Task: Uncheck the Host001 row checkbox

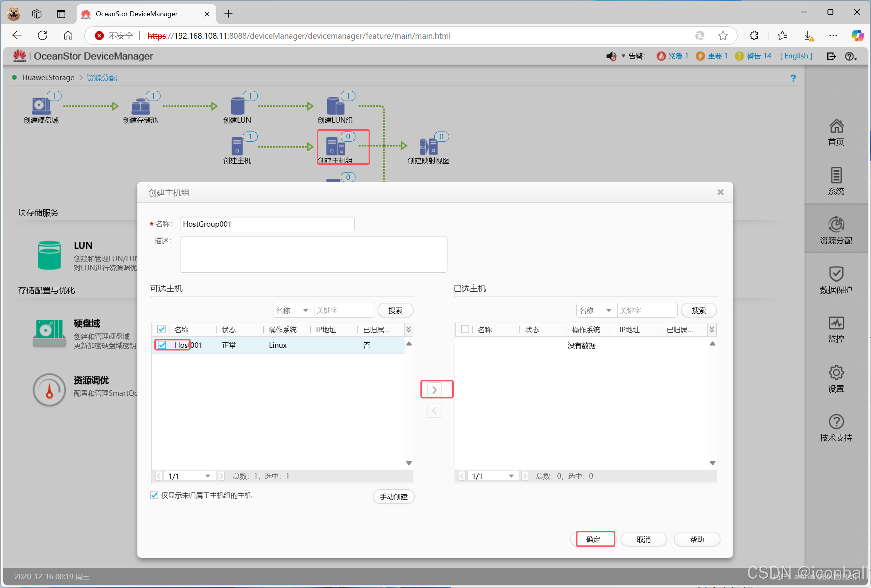Action: [x=162, y=345]
